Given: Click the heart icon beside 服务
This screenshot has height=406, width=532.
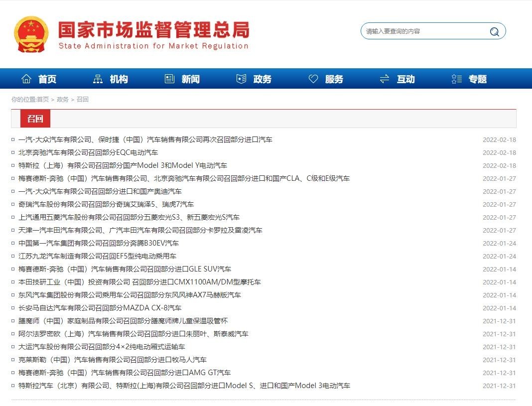Looking at the screenshot, I should [313, 79].
